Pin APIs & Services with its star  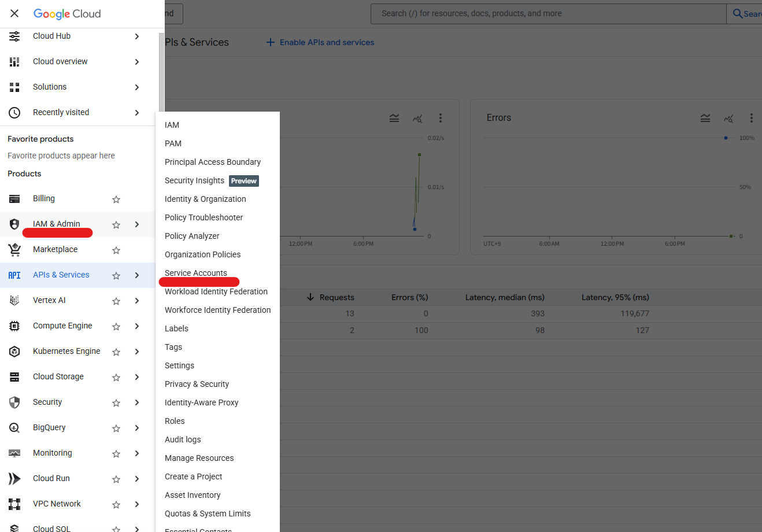coord(116,276)
